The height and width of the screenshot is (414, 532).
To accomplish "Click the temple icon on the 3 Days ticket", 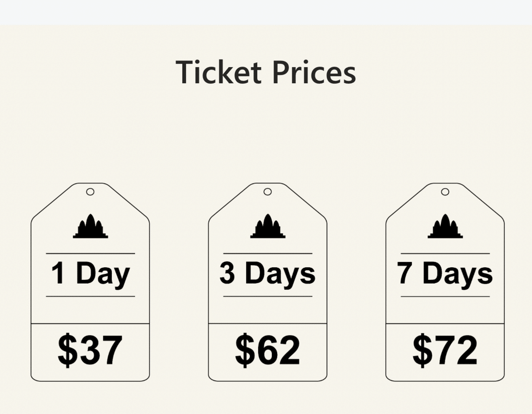I will [268, 227].
